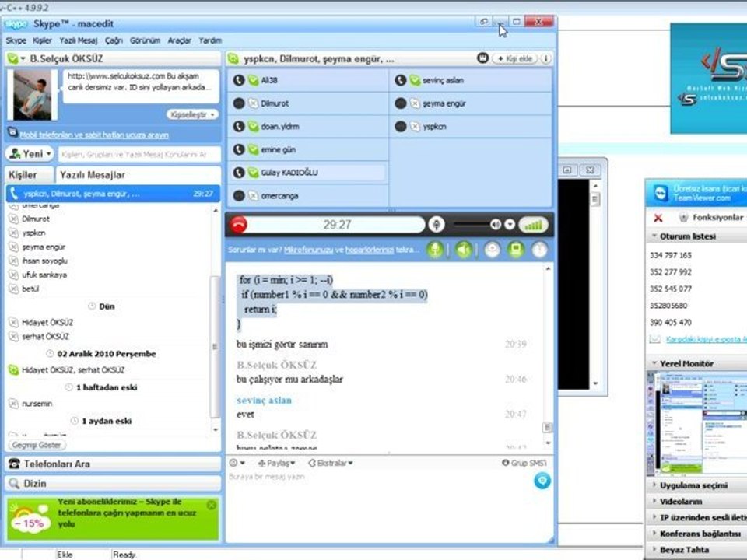Select participant Dilmurot in call list
Screen dimensions: 747x560
308,103
